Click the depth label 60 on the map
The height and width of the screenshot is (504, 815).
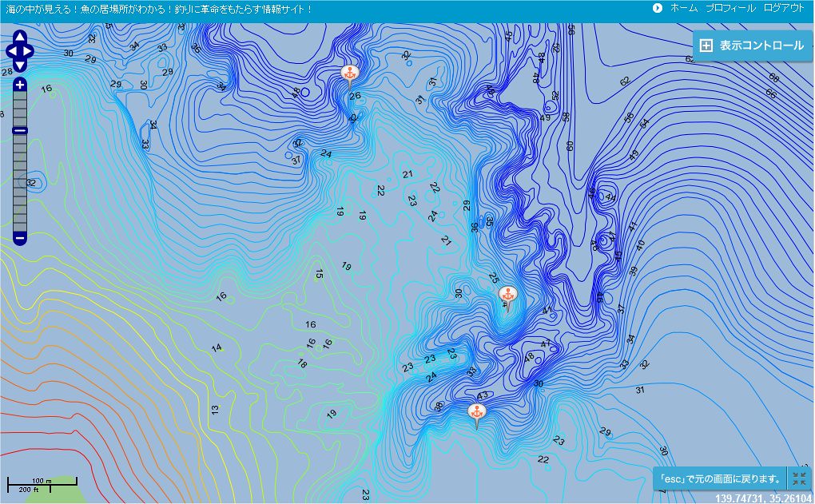click(x=570, y=146)
